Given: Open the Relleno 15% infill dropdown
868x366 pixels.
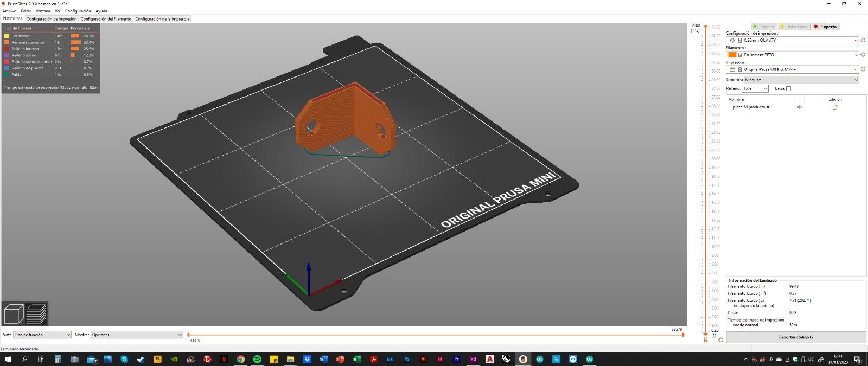Looking at the screenshot, I should click(755, 88).
